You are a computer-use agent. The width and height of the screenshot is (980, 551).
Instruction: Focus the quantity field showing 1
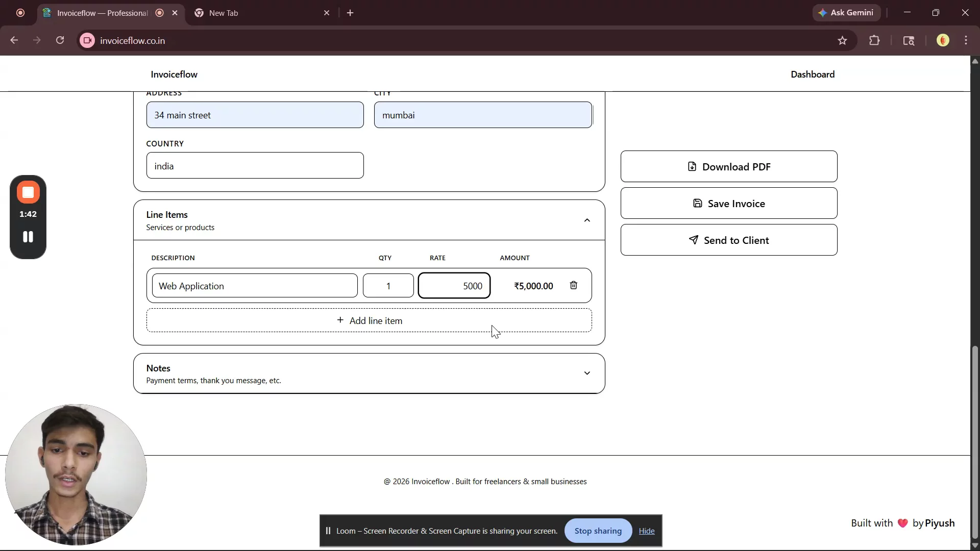pos(388,286)
